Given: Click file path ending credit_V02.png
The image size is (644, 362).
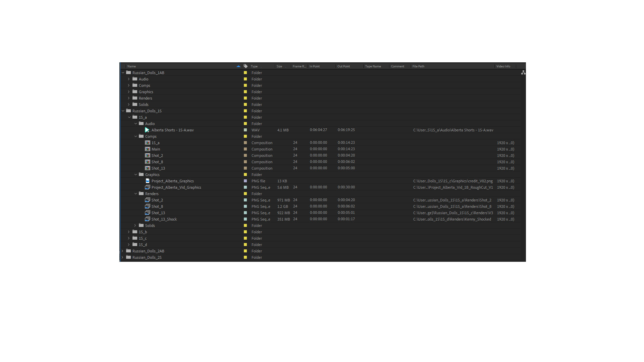Looking at the screenshot, I should [453, 181].
